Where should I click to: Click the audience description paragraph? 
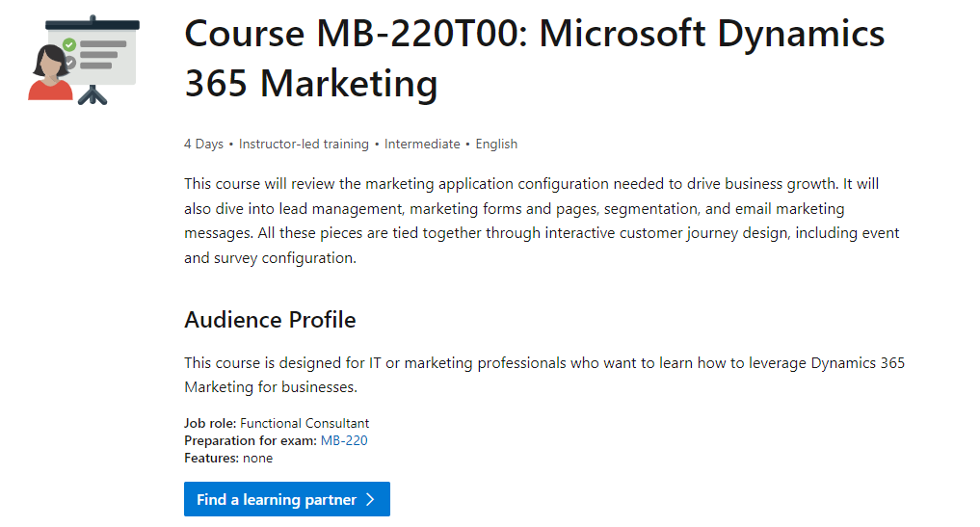coord(544,375)
